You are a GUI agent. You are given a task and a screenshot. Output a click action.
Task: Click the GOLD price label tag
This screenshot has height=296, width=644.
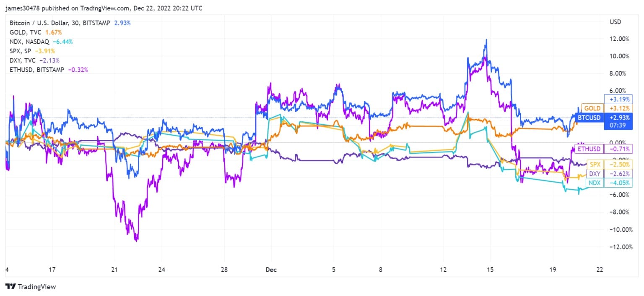(592, 108)
